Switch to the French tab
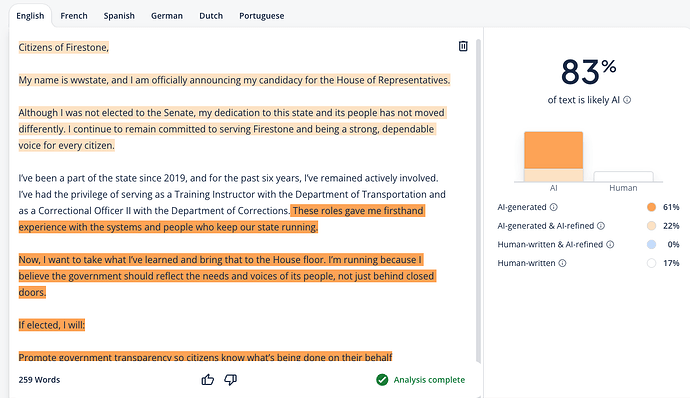 pyautogui.click(x=74, y=16)
